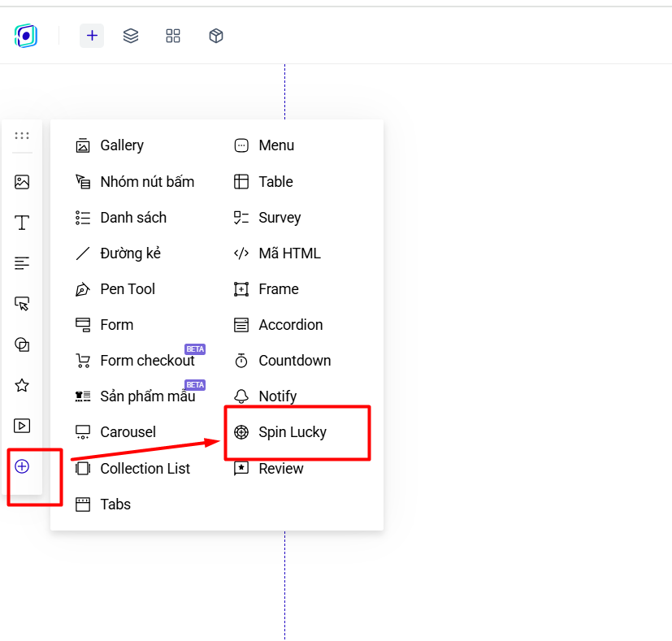Select the text T tool
This screenshot has width=672, height=641.
pos(22,223)
